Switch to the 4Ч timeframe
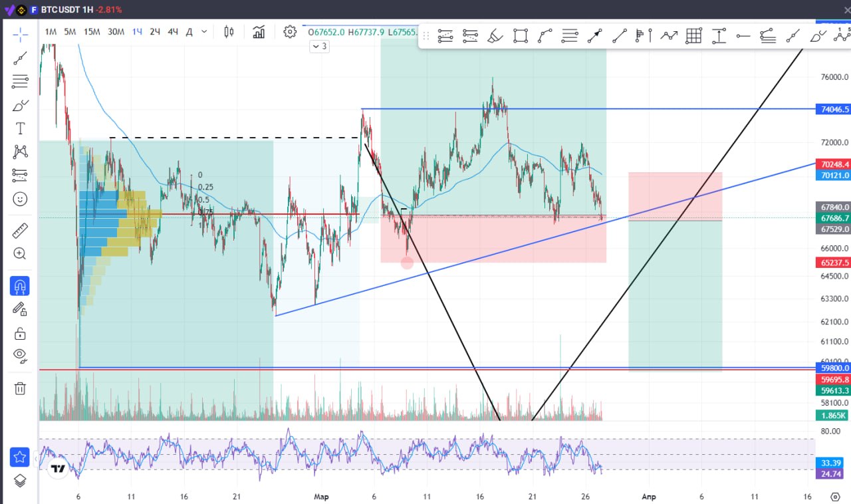Viewport: 851px width, 504px height. (173, 32)
